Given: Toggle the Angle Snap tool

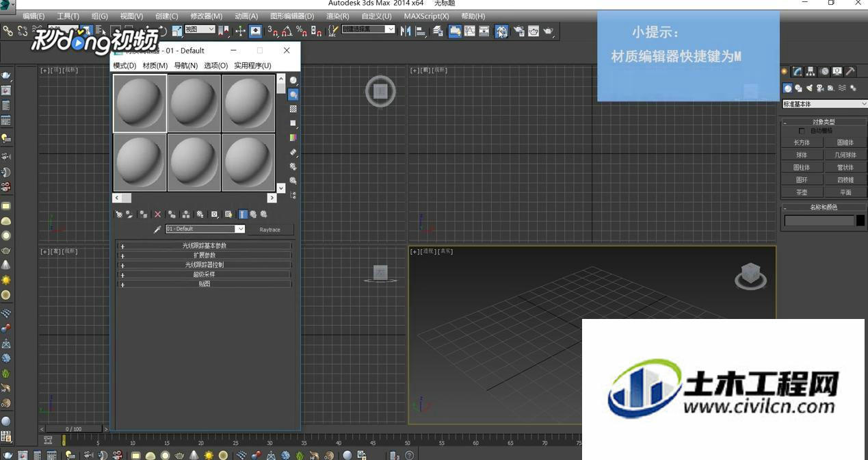Looking at the screenshot, I should pyautogui.click(x=287, y=31).
